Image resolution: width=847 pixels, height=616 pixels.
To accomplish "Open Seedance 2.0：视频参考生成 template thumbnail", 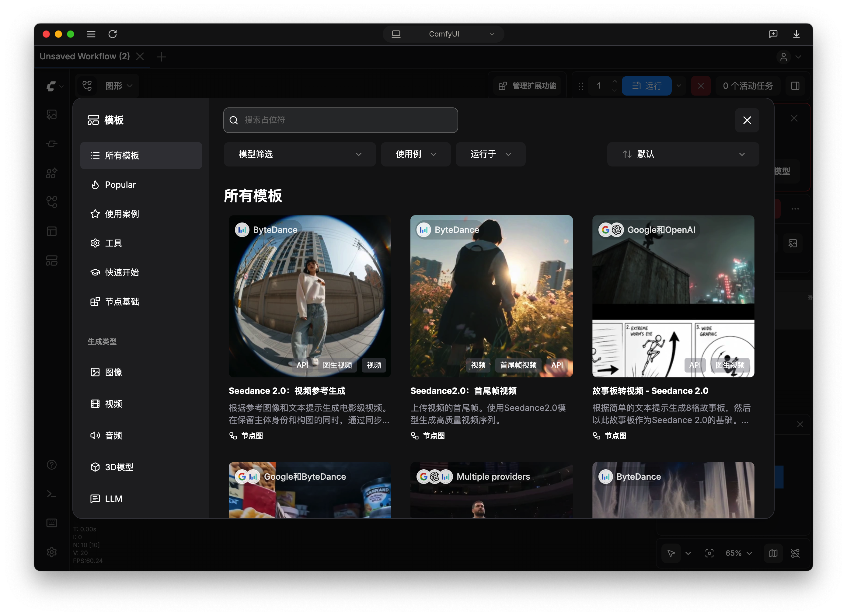I will pos(310,296).
